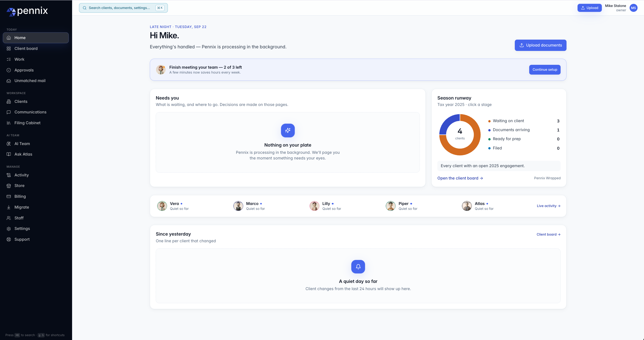Image resolution: width=644 pixels, height=340 pixels.
Task: Click Continue setup in the team banner
Action: point(545,70)
